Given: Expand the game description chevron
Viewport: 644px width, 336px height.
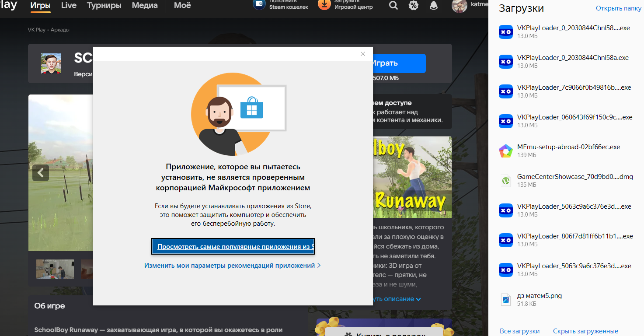Looking at the screenshot, I should [x=418, y=299].
